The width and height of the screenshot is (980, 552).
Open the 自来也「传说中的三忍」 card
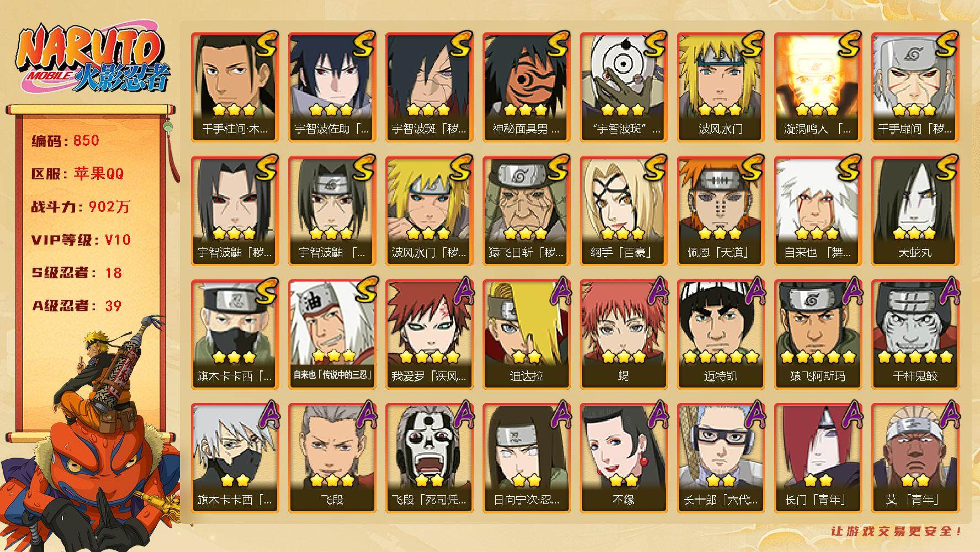pos(332,335)
